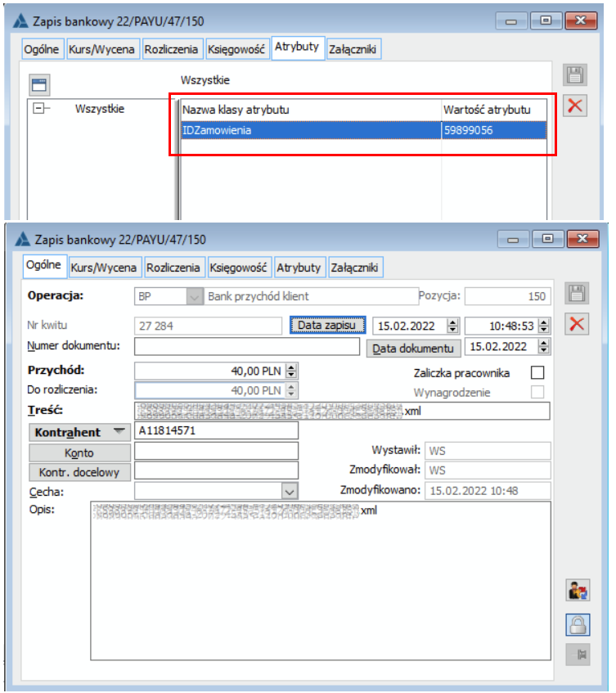Click the panel layout icon above attribute tree
Image resolution: width=616 pixels, height=693 pixels.
point(40,83)
